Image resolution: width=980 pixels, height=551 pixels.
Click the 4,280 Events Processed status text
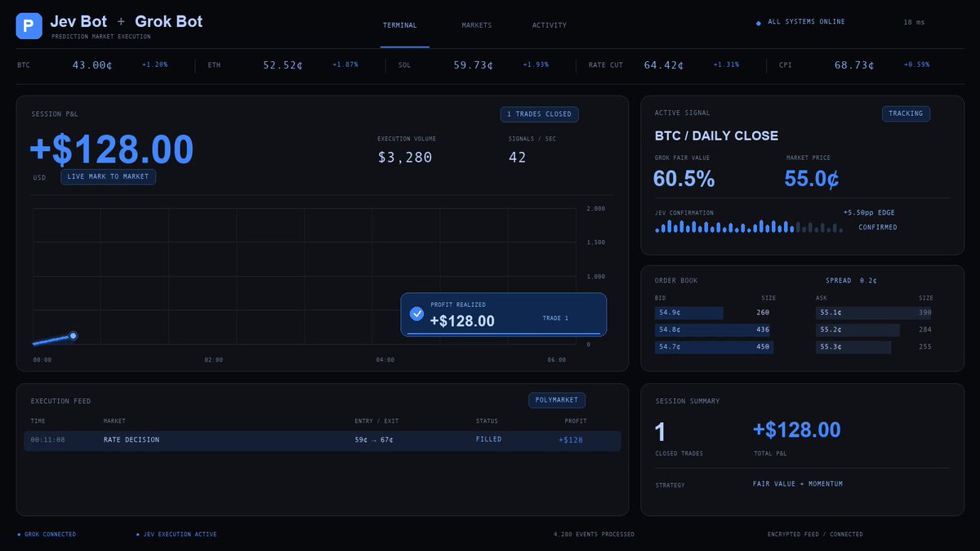[594, 535]
